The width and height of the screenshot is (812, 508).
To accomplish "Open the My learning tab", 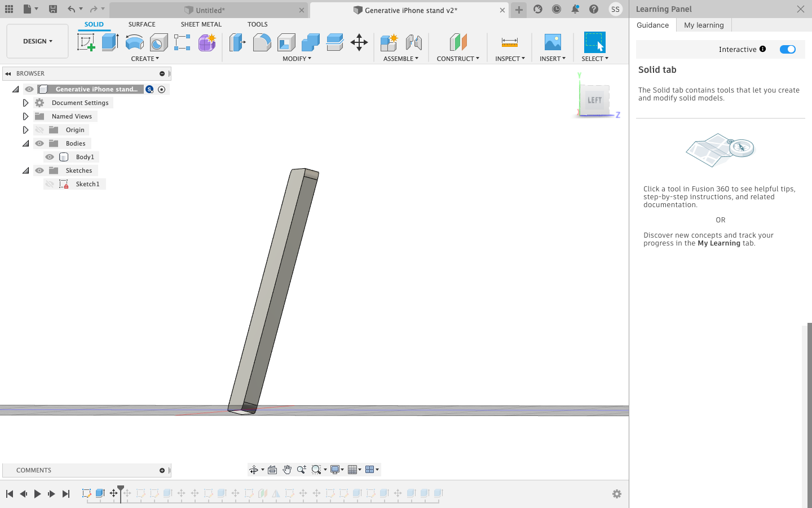I will [703, 25].
